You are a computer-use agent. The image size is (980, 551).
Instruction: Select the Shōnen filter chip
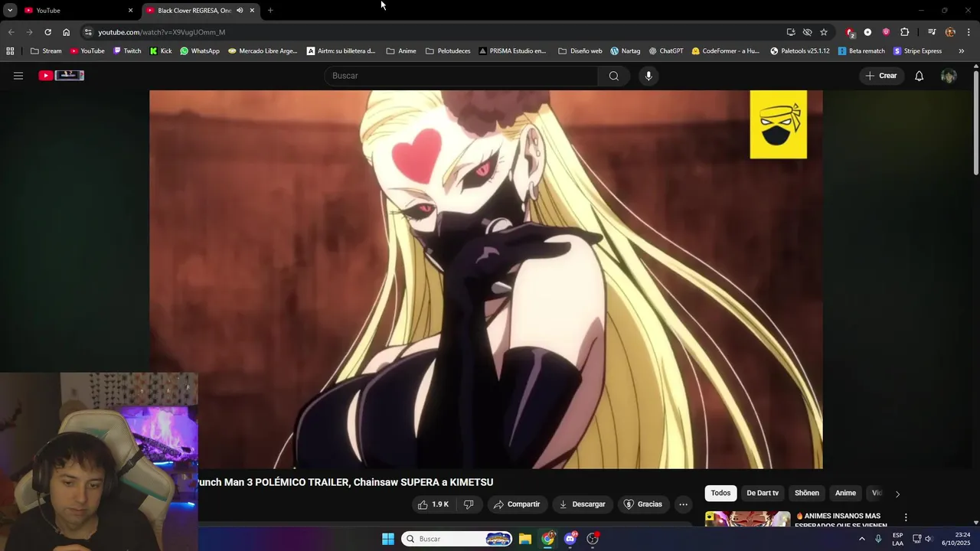(807, 494)
